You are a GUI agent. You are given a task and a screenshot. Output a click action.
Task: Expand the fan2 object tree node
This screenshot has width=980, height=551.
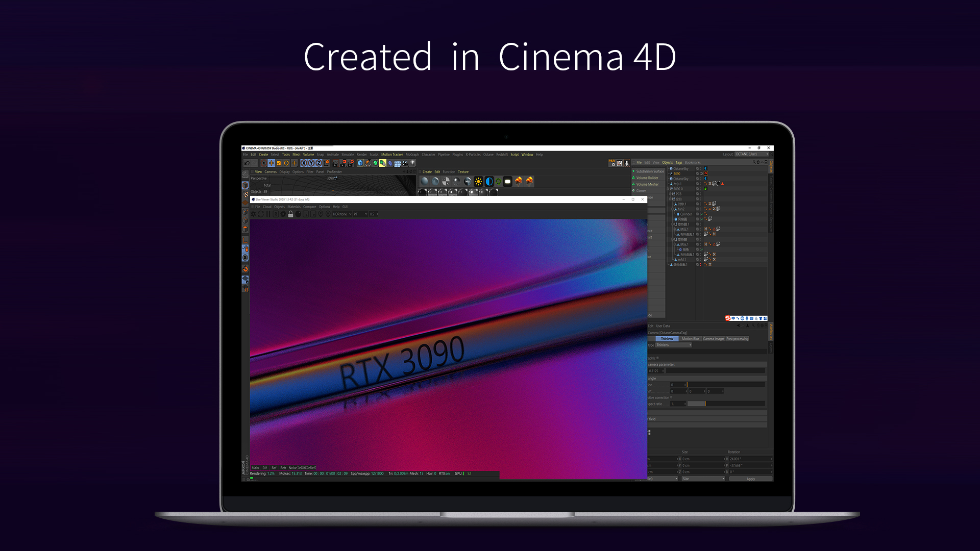(672, 209)
